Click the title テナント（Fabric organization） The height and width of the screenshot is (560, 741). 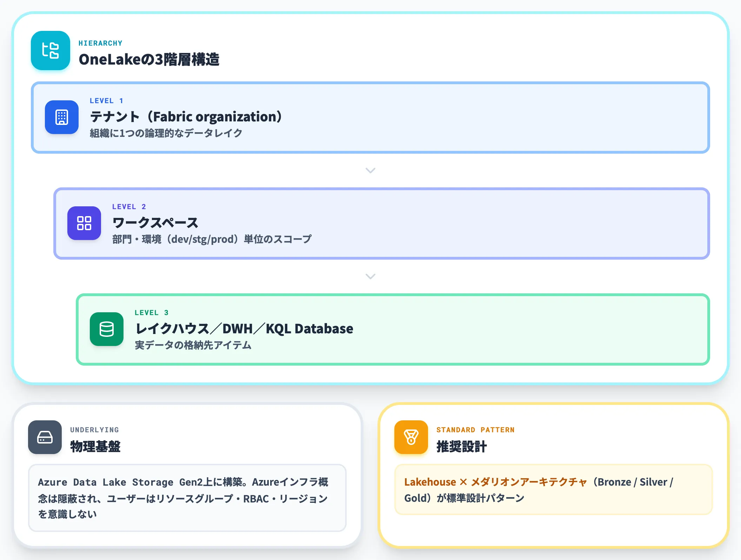tap(186, 117)
